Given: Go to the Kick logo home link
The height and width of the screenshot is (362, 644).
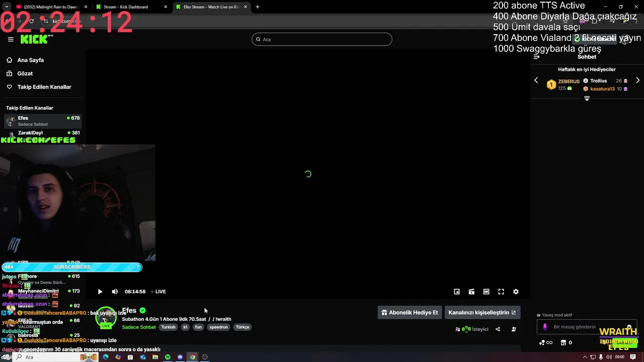Looking at the screenshot, I should 35,39.
